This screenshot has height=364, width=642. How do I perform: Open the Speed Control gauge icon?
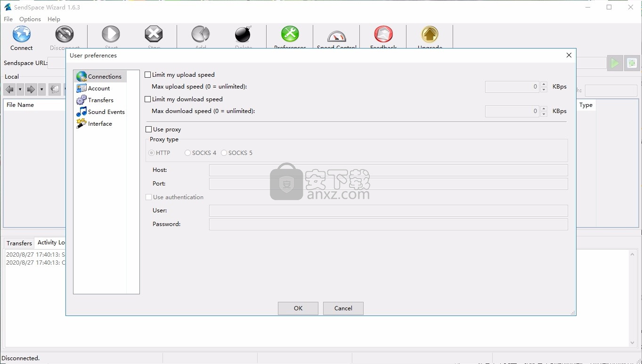click(336, 36)
